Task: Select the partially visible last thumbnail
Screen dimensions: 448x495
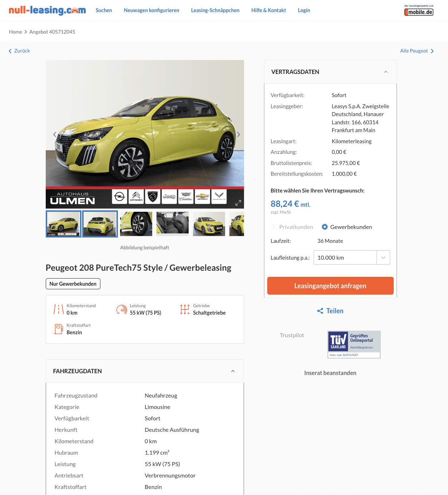Action: coord(237,224)
